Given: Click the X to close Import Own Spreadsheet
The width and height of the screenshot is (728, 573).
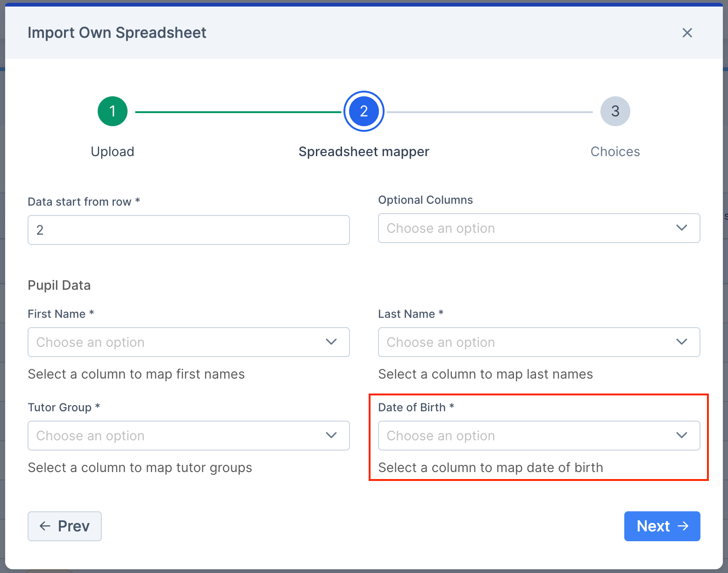Looking at the screenshot, I should 687,33.
